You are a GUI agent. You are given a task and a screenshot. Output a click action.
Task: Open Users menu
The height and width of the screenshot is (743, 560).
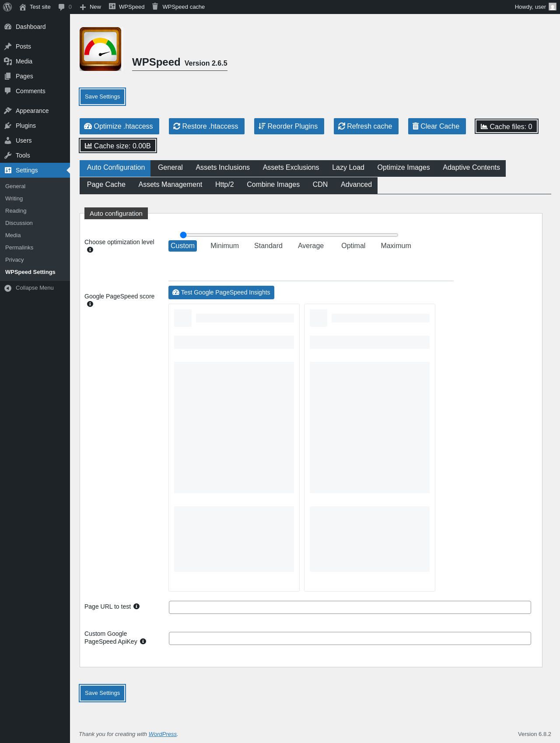point(35,140)
